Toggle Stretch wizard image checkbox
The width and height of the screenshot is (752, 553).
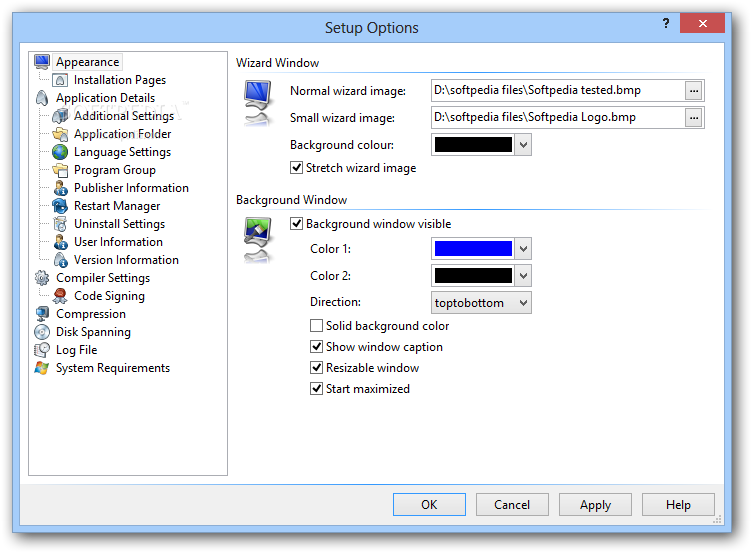click(296, 167)
